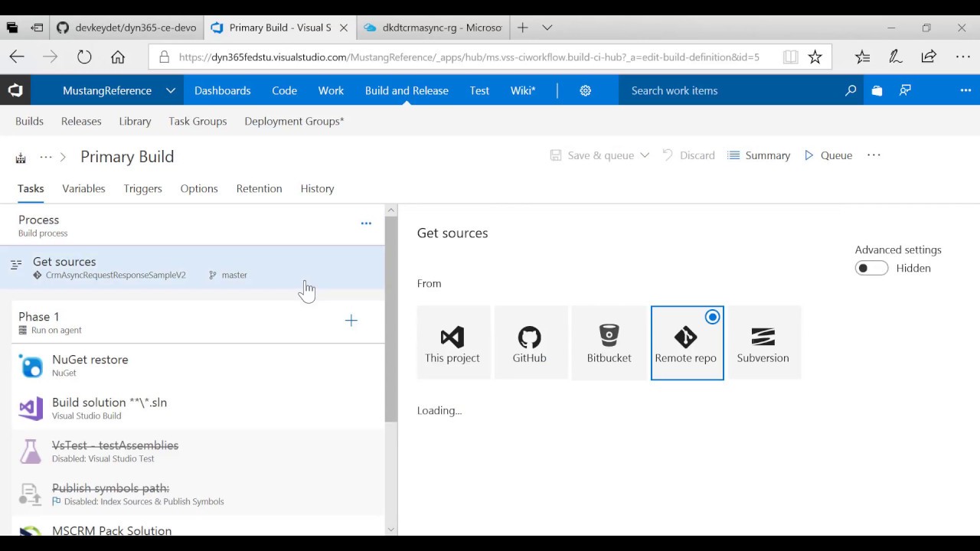980x551 pixels.
Task: Add web notes pen icon
Action: click(895, 57)
